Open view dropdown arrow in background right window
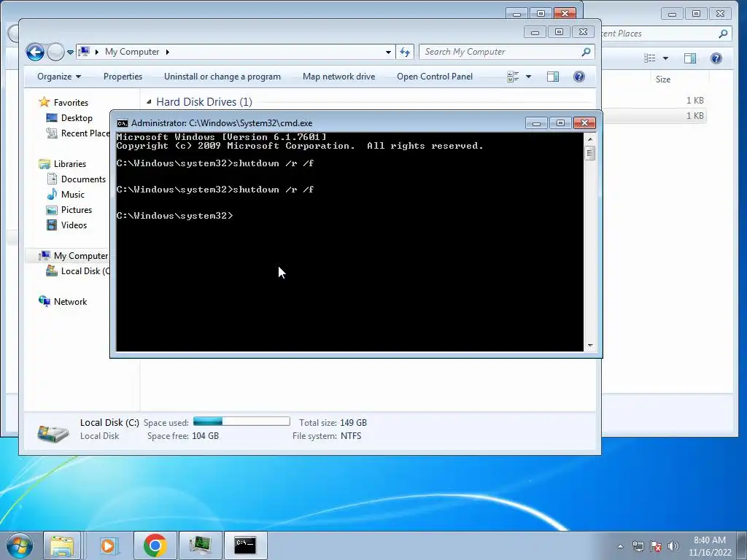This screenshot has width=747, height=560. [665, 58]
